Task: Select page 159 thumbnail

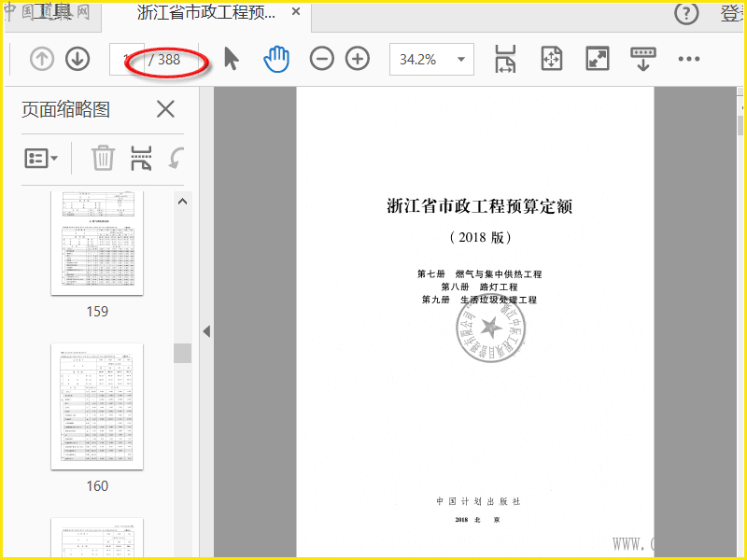Action: click(97, 243)
